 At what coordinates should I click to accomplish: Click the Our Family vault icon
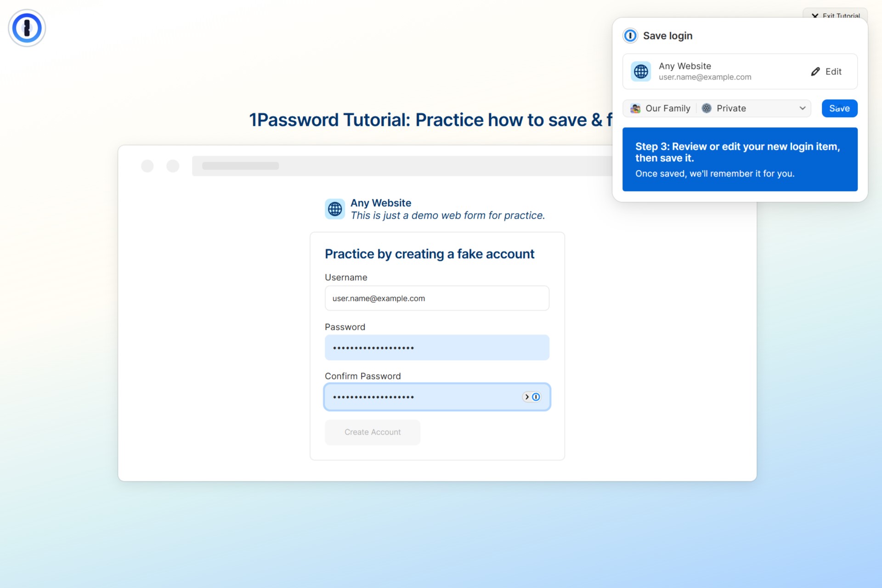634,108
